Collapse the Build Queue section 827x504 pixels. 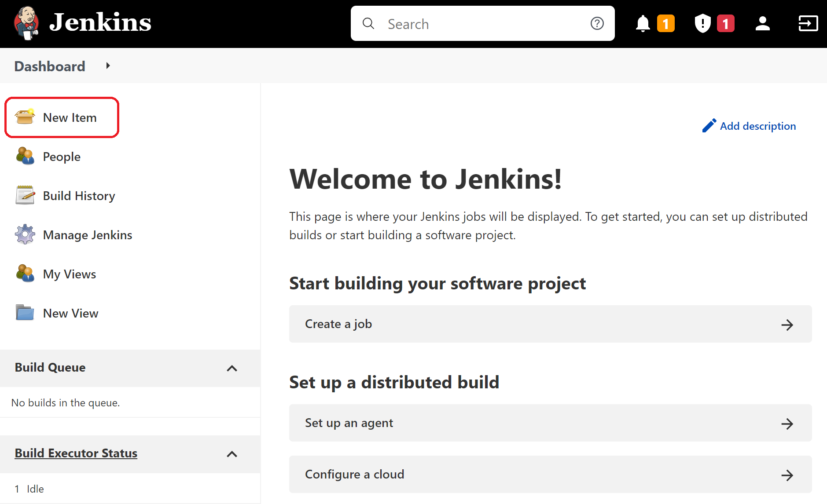tap(232, 369)
